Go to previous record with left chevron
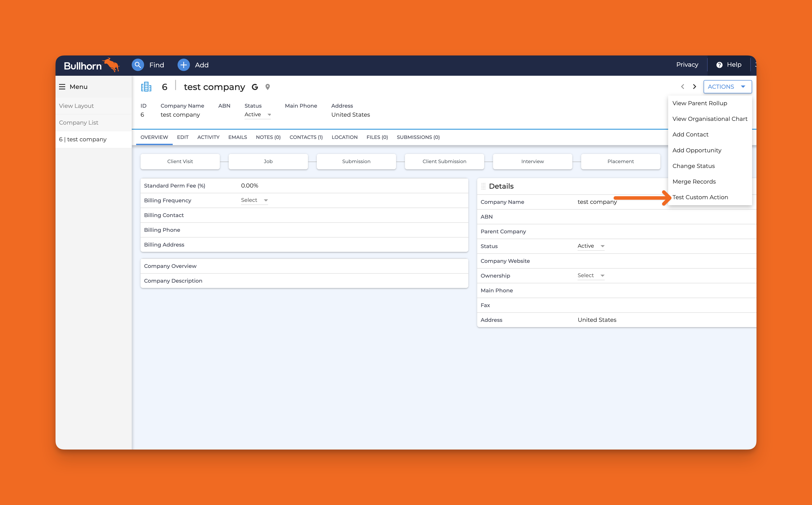Screen dimensions: 812x505 coord(682,87)
